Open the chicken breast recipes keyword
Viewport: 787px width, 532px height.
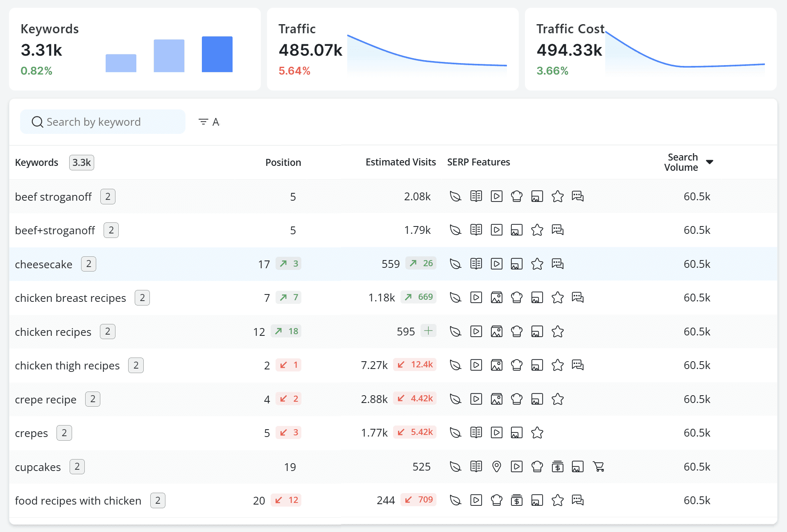[x=70, y=298]
